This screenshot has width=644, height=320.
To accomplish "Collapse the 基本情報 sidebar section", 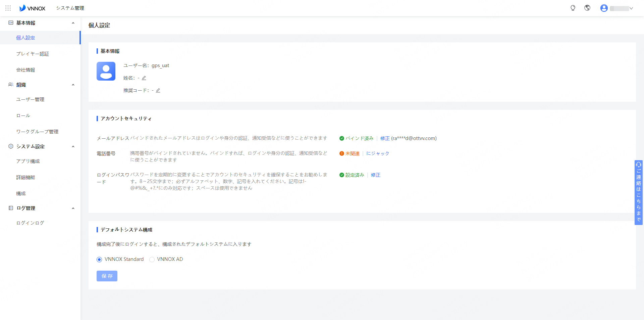I will pyautogui.click(x=73, y=23).
